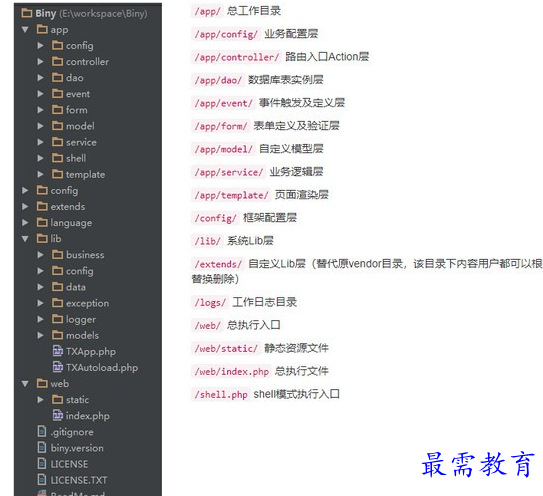Click the TXApp.php file icon

click(57, 351)
